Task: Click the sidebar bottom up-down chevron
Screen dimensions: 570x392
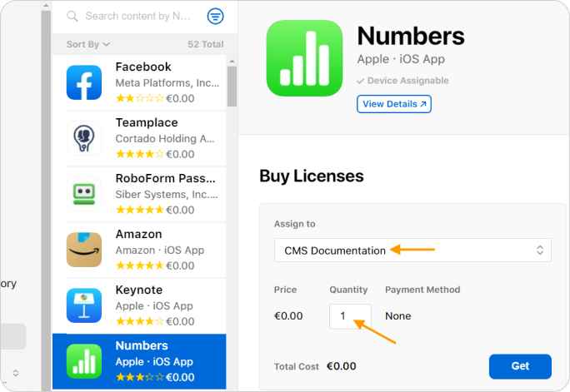Action: (16, 373)
